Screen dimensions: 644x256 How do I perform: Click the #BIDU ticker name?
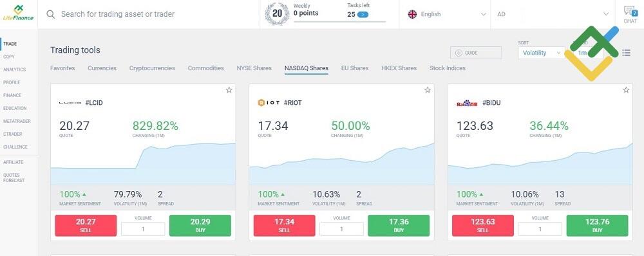pyautogui.click(x=491, y=103)
